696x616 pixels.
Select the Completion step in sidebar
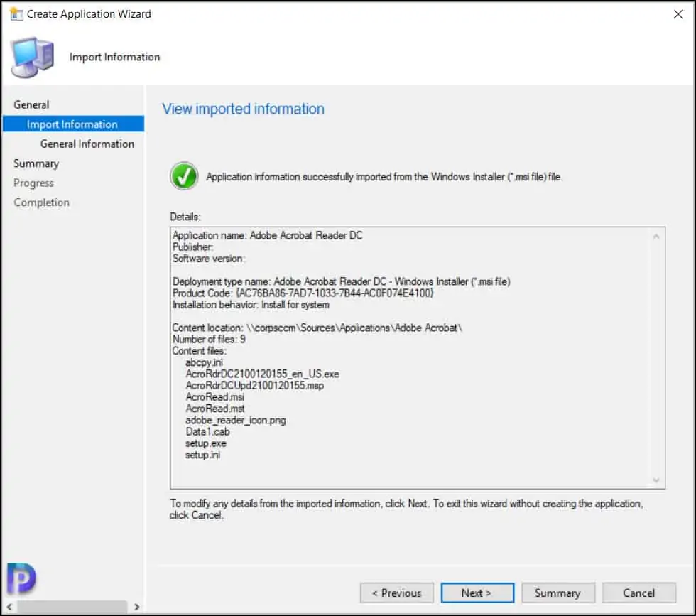tap(42, 202)
